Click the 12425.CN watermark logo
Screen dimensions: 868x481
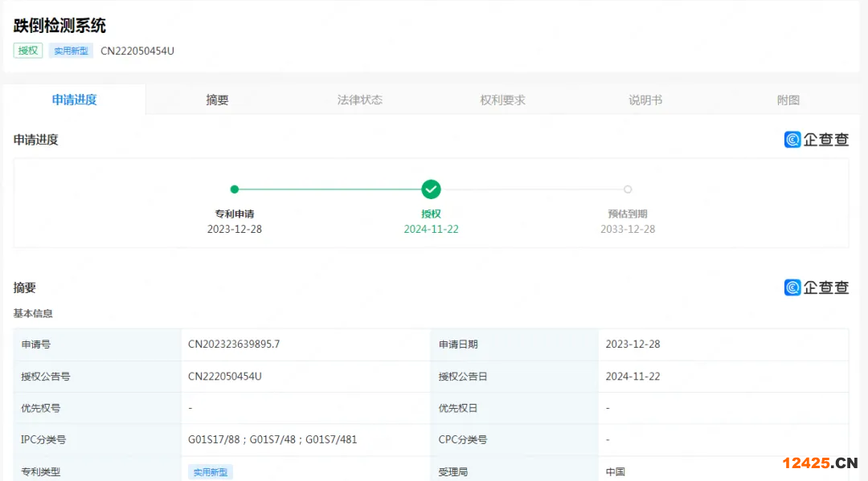(820, 463)
